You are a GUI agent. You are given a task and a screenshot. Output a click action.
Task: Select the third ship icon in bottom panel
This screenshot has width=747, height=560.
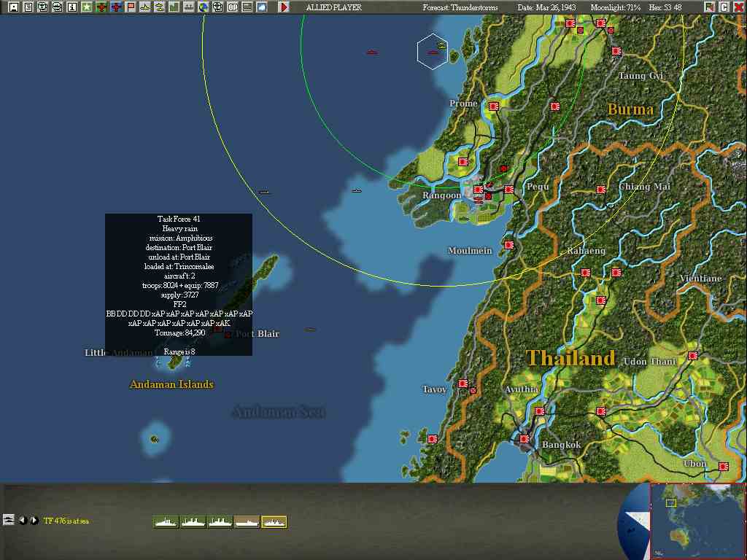(x=220, y=522)
